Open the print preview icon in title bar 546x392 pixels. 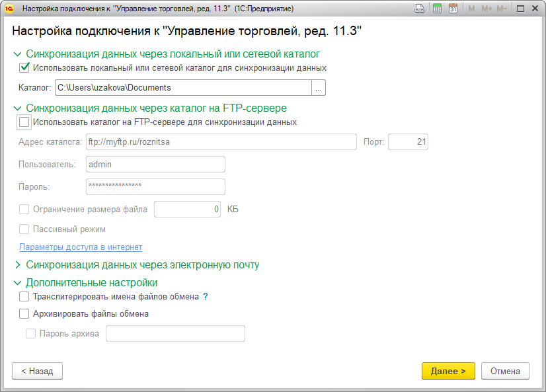click(x=420, y=9)
